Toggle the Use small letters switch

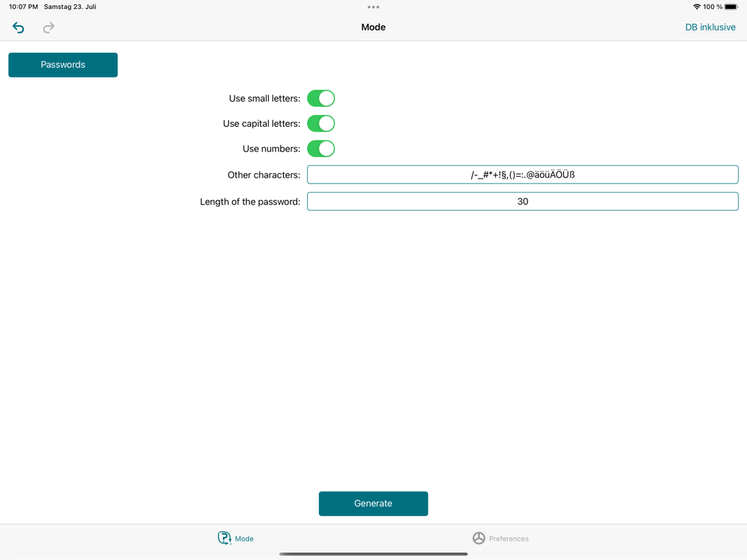pyautogui.click(x=321, y=99)
